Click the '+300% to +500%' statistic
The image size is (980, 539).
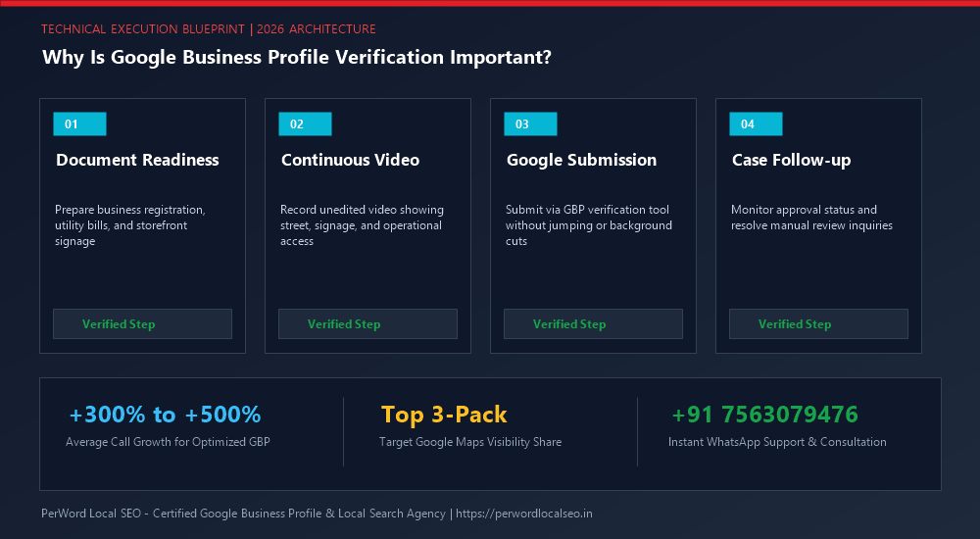tap(165, 414)
